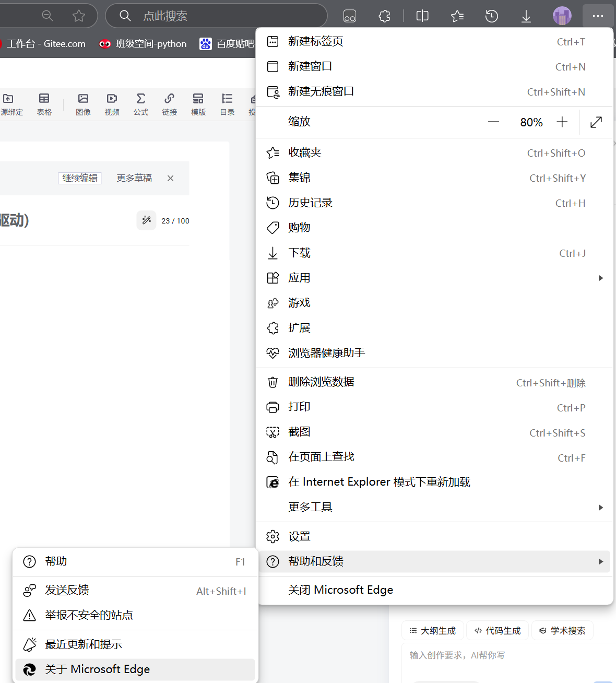Select 截图 menu item
The image size is (616, 683).
434,432
